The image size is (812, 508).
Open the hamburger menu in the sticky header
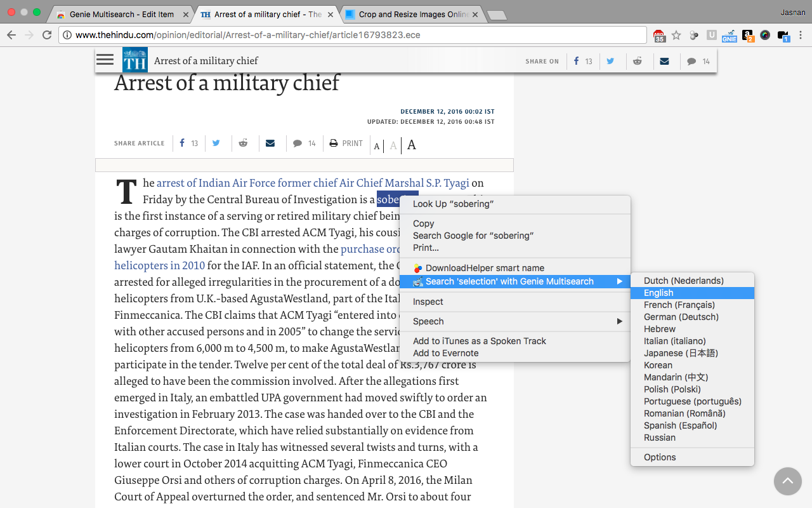(105, 60)
